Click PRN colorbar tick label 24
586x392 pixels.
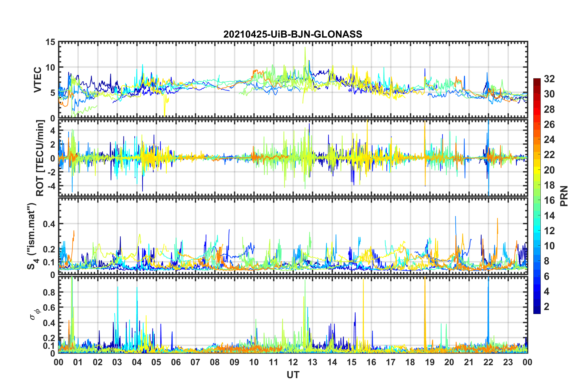click(x=549, y=140)
